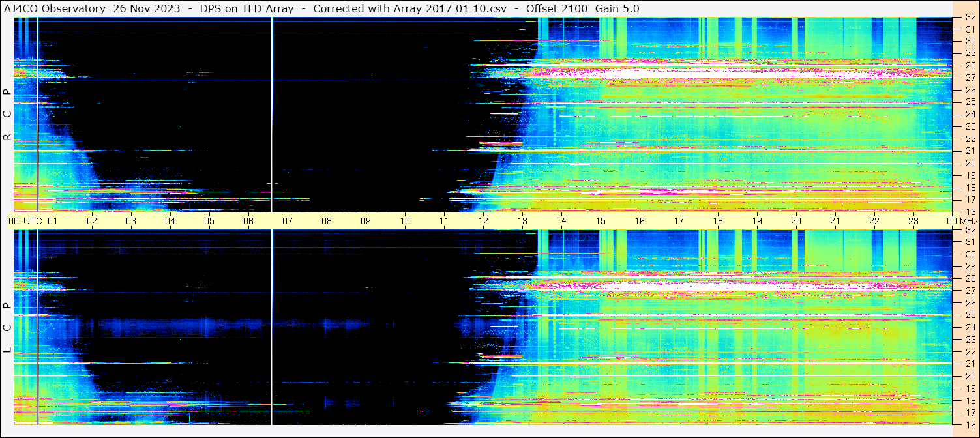This screenshot has width=980, height=438.
Task: Click hour label '21' on time axis
Action: 835,221
